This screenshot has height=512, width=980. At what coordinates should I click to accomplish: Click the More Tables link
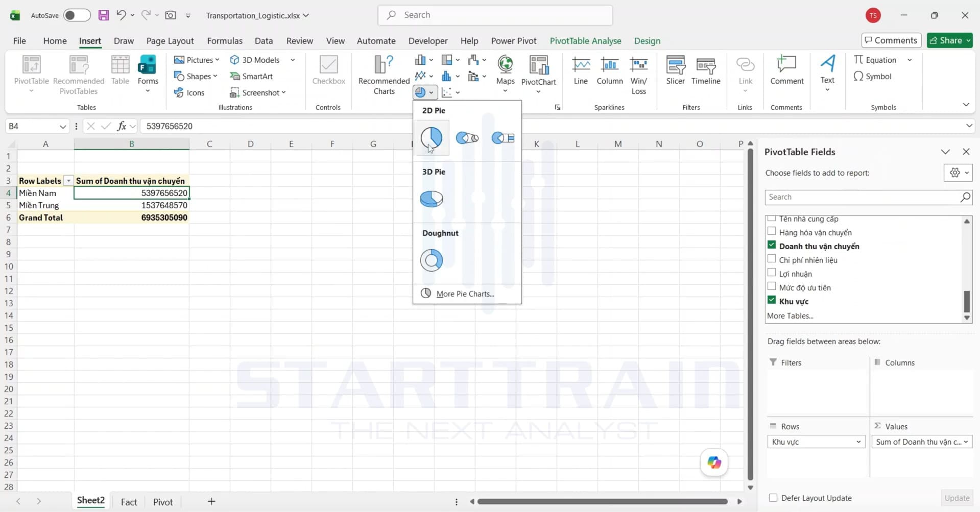coord(790,315)
